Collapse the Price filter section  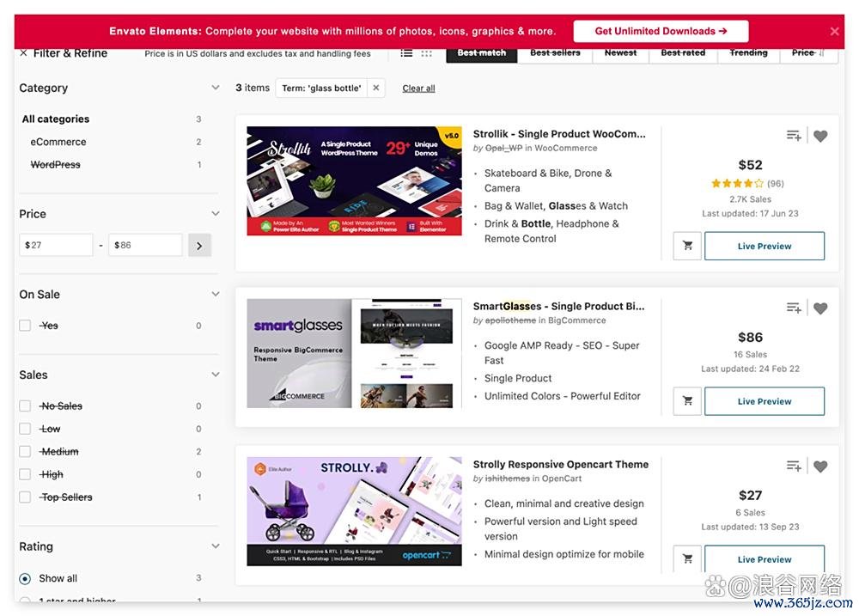(x=216, y=214)
